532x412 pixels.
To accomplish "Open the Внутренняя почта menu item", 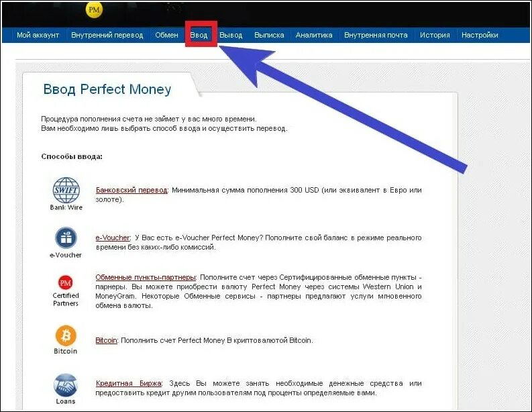I will 376,35.
